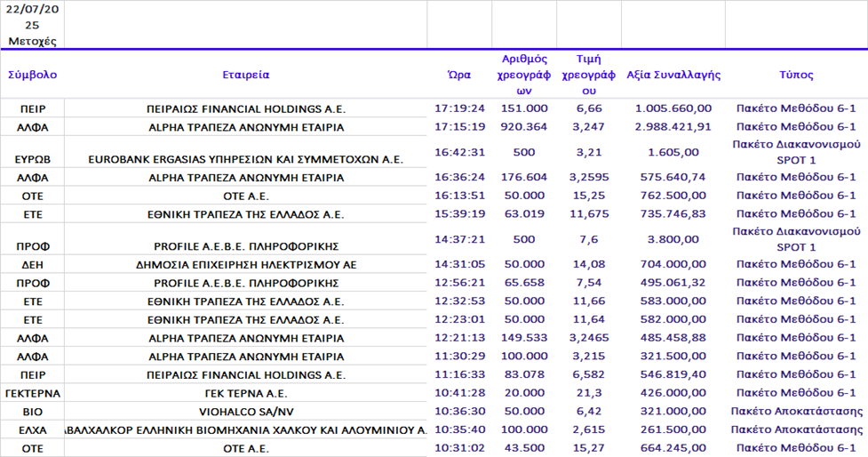Select the time cell 14:37:21
Image resolution: width=868 pixels, height=457 pixels.
click(459, 239)
